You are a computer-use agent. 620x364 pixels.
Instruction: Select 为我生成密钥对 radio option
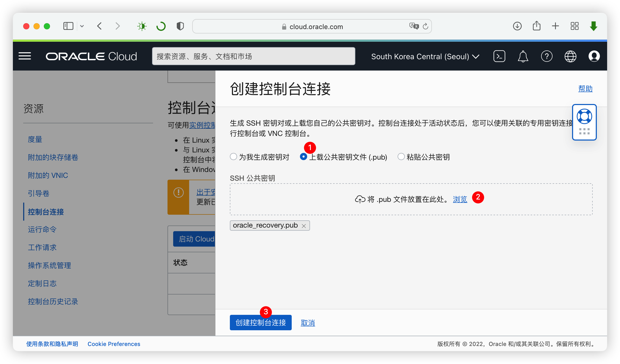point(233,157)
